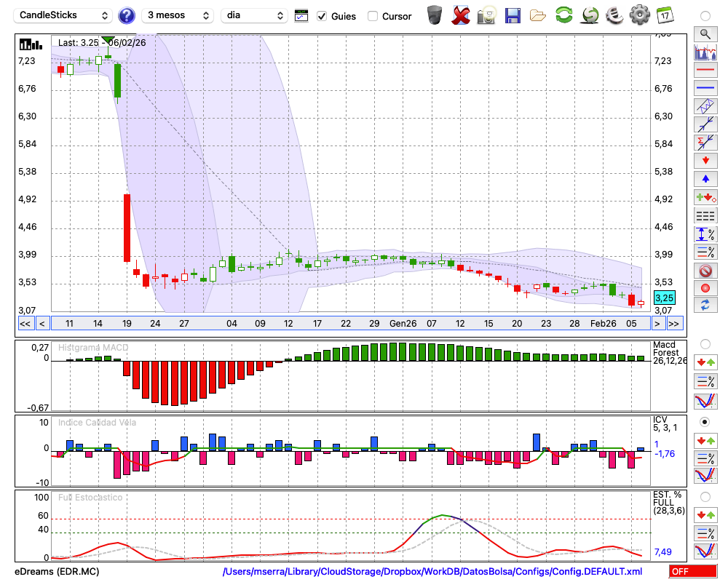The width and height of the screenshot is (728, 582).
Task: Click the 3,25 current price label
Action: (665, 298)
